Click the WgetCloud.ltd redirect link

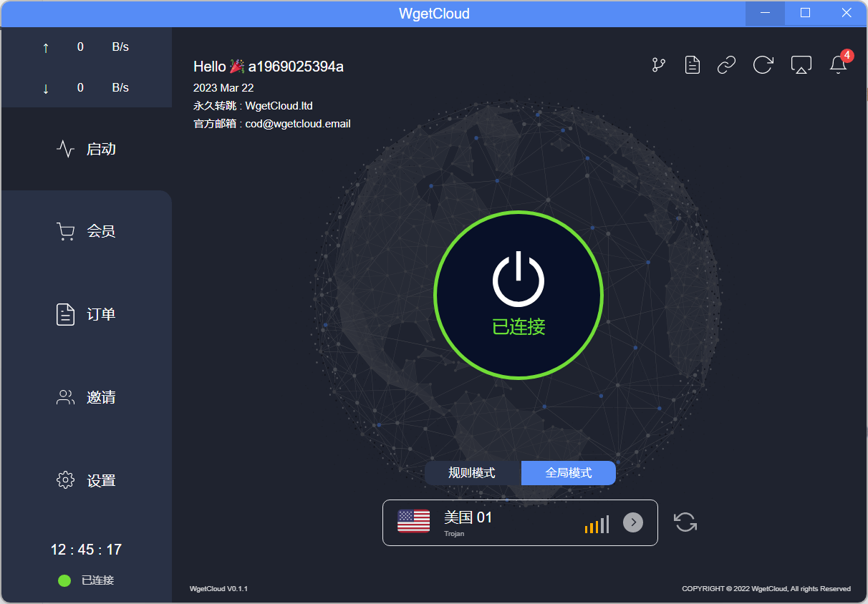click(279, 106)
